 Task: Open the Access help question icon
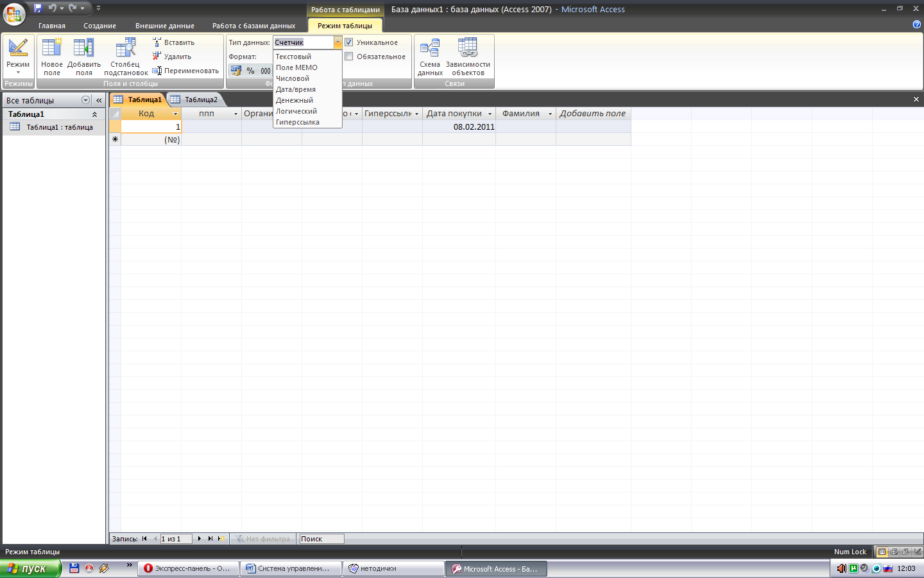(916, 24)
